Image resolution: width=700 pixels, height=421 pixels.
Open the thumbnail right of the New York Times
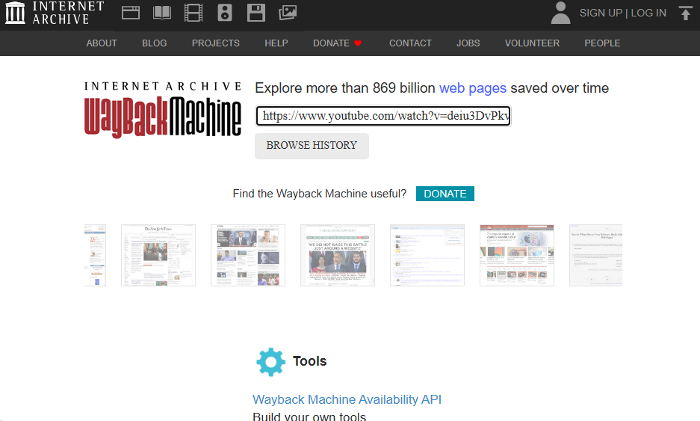(x=248, y=255)
